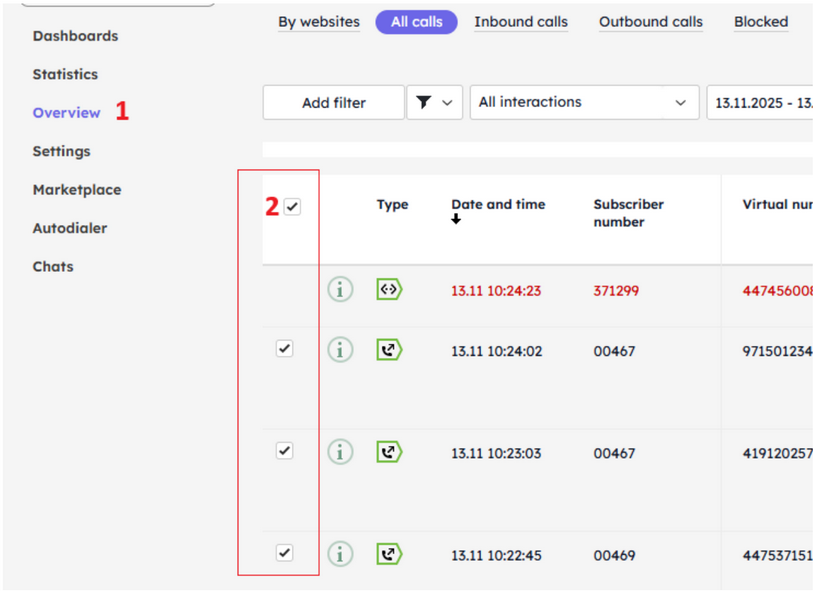Uncheck the checkbox for the 10:24:02 call
The height and width of the screenshot is (592, 813).
[x=284, y=349]
